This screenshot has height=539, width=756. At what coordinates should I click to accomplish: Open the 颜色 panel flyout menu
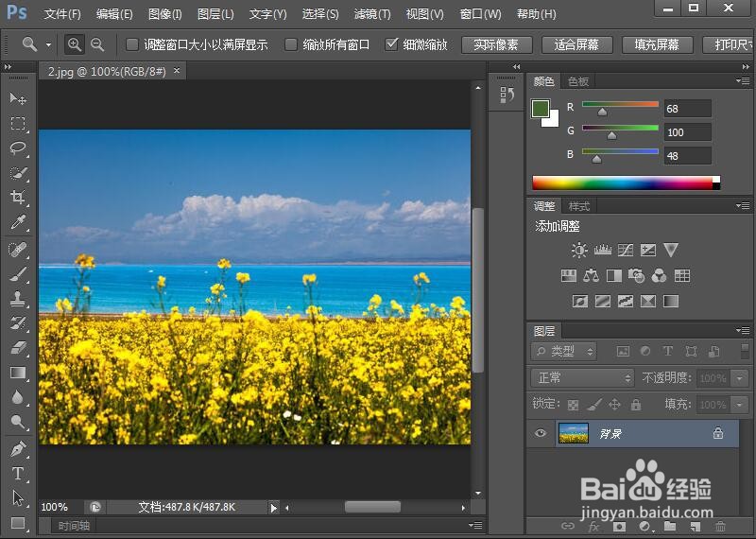click(x=743, y=80)
